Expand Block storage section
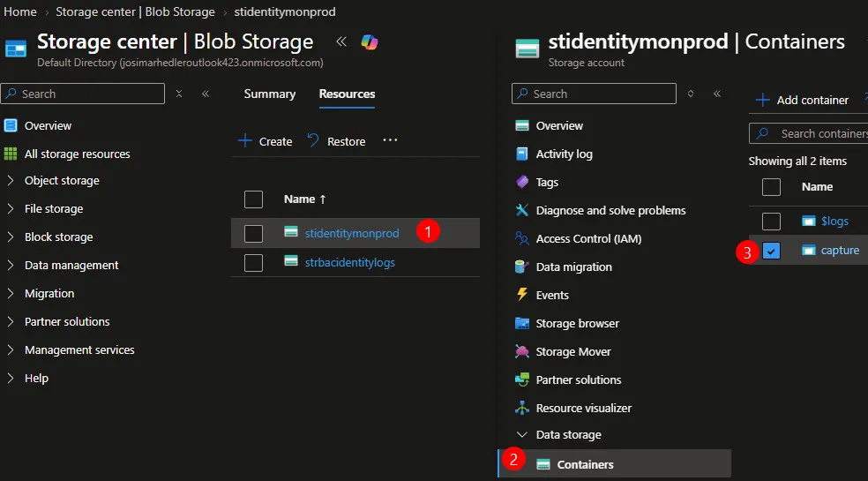 (x=11, y=237)
